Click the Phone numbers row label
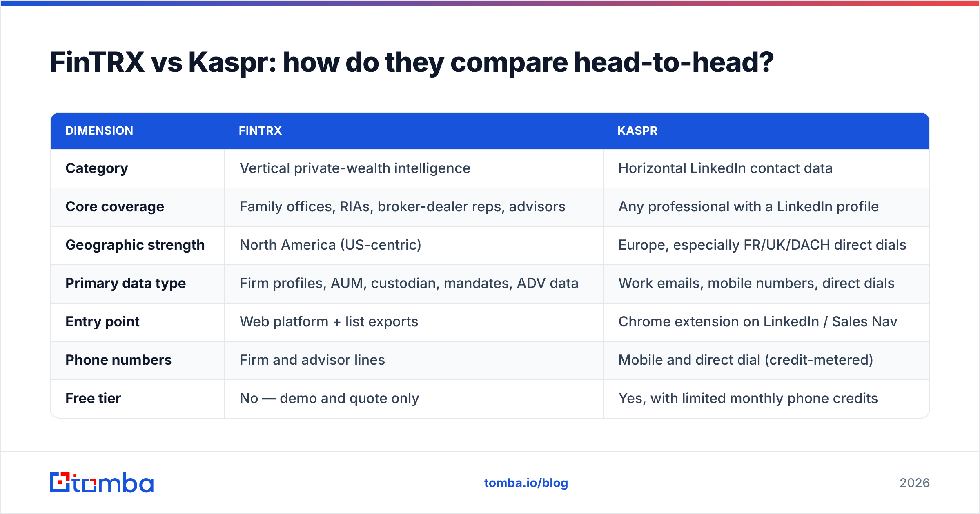 (118, 360)
